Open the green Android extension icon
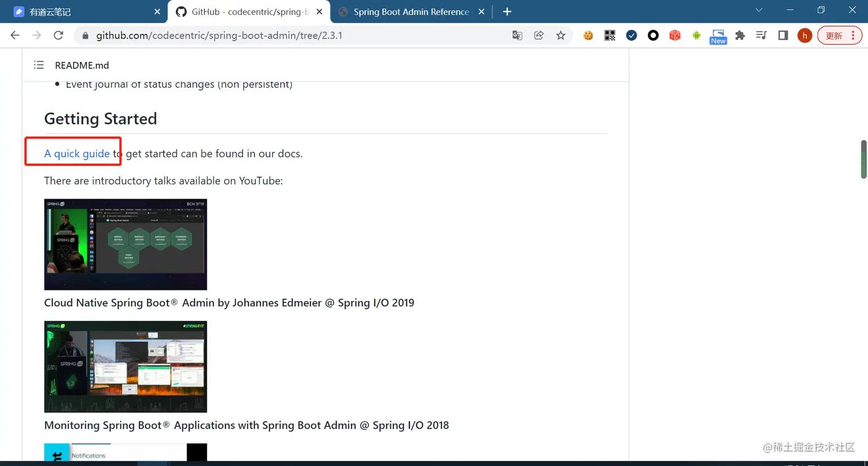The width and height of the screenshot is (868, 466). (696, 35)
